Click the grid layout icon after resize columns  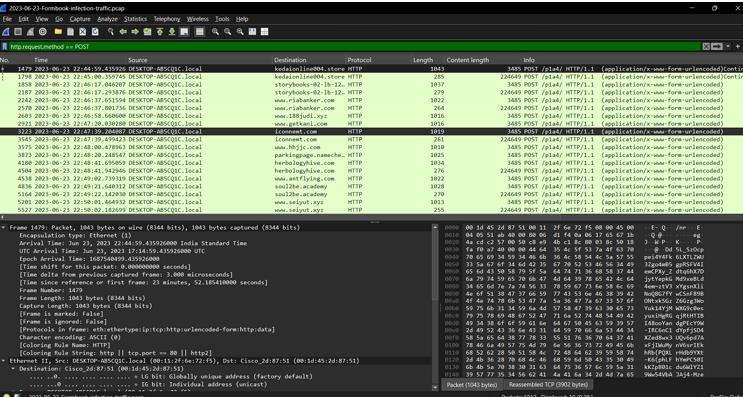[x=265, y=32]
